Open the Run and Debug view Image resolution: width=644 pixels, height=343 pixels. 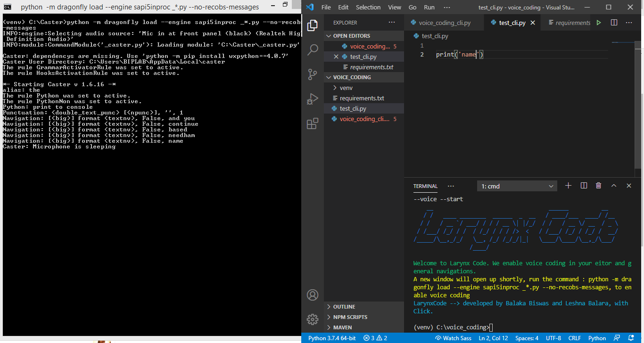[312, 99]
